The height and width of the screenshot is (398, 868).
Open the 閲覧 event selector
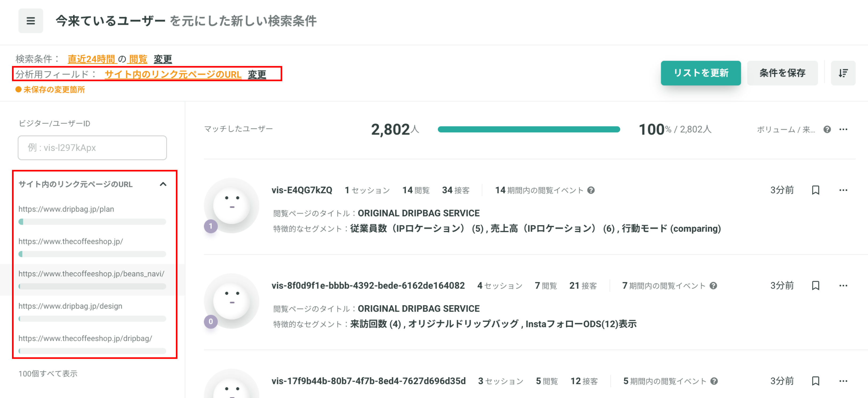tap(138, 59)
